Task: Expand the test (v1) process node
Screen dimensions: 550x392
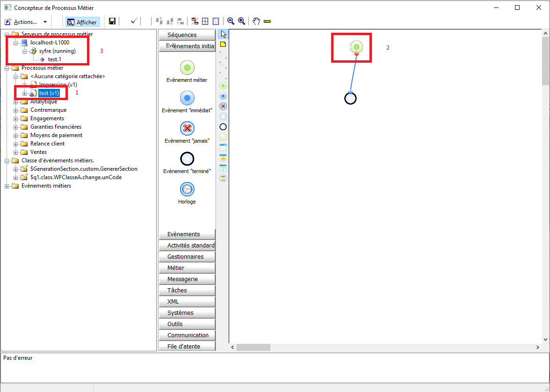Action: pyautogui.click(x=24, y=94)
